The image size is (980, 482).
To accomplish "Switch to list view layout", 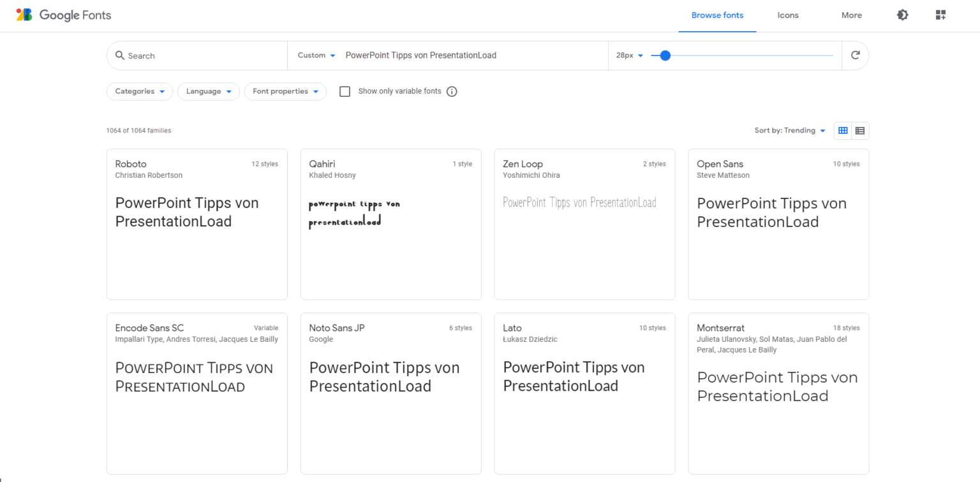I will [859, 130].
